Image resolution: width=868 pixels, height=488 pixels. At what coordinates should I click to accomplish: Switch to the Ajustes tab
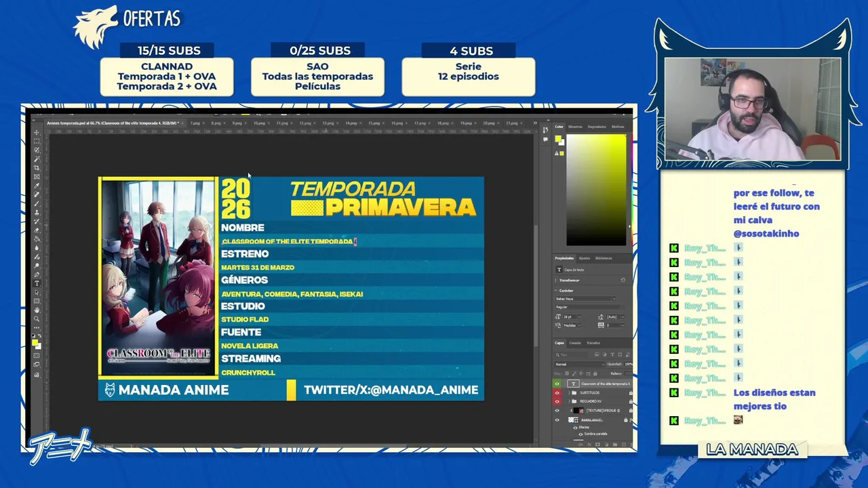pos(583,258)
